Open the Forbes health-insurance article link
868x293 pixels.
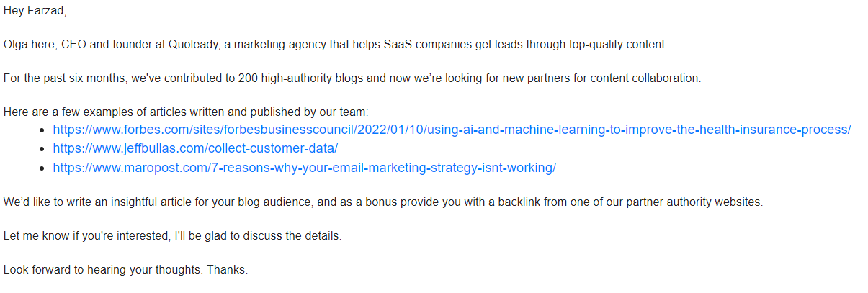[x=452, y=130]
